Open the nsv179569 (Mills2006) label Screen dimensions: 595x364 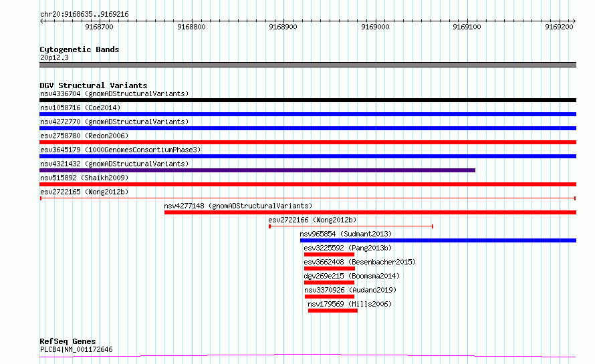point(350,304)
